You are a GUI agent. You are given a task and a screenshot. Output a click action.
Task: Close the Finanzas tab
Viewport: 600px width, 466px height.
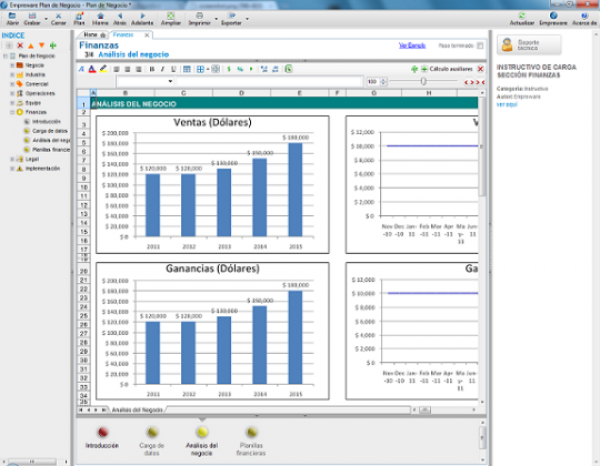(x=147, y=35)
